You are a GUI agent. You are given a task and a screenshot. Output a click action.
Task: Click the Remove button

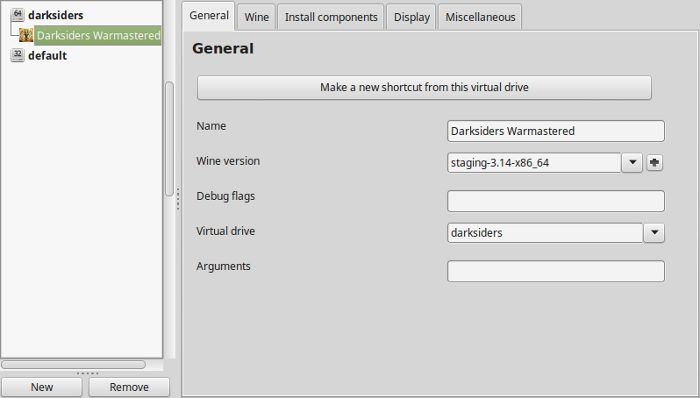pos(129,387)
